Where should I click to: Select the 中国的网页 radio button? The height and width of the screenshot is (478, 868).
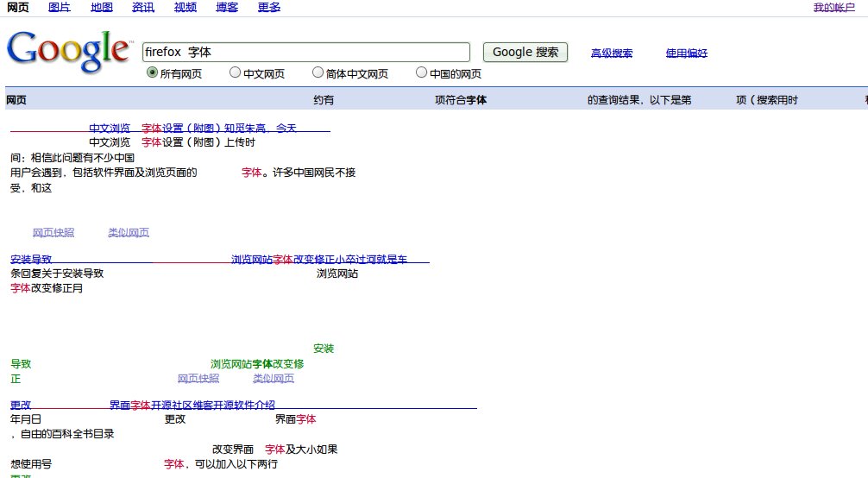[x=421, y=72]
